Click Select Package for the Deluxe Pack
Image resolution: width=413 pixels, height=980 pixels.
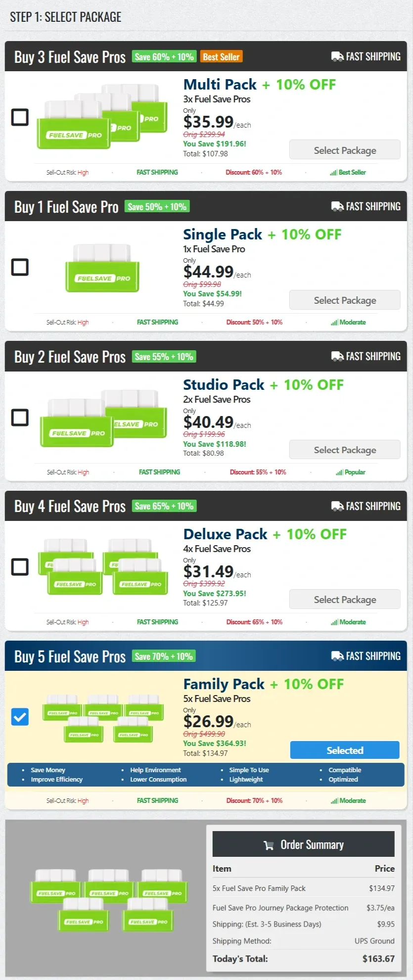click(344, 599)
